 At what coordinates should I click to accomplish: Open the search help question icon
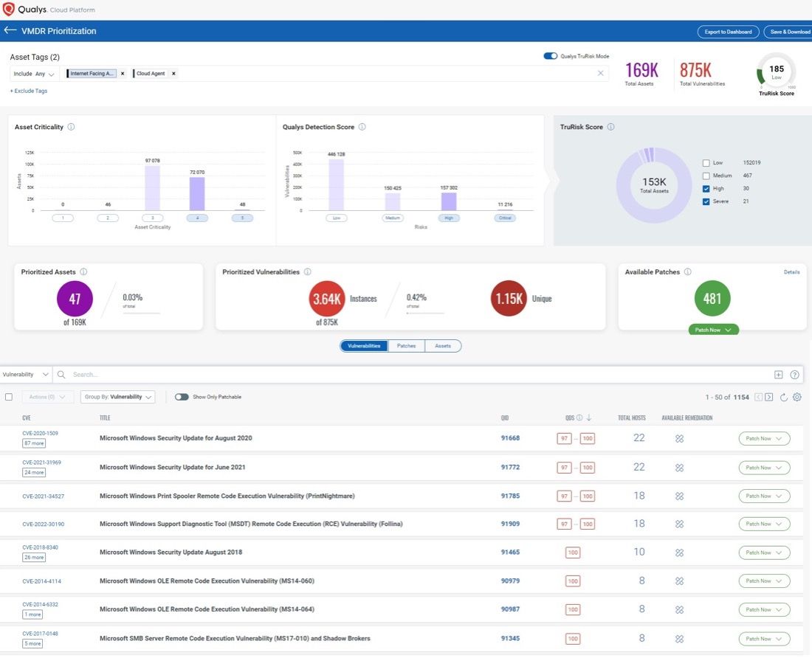click(794, 375)
